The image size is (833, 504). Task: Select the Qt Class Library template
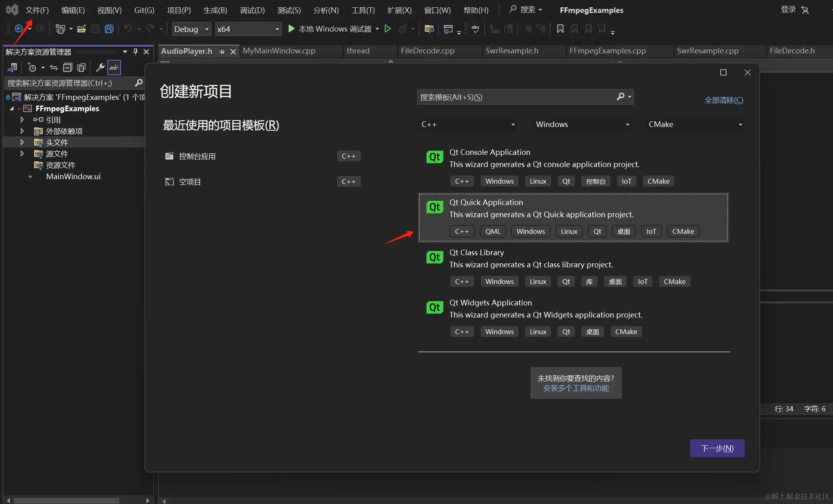(x=574, y=268)
